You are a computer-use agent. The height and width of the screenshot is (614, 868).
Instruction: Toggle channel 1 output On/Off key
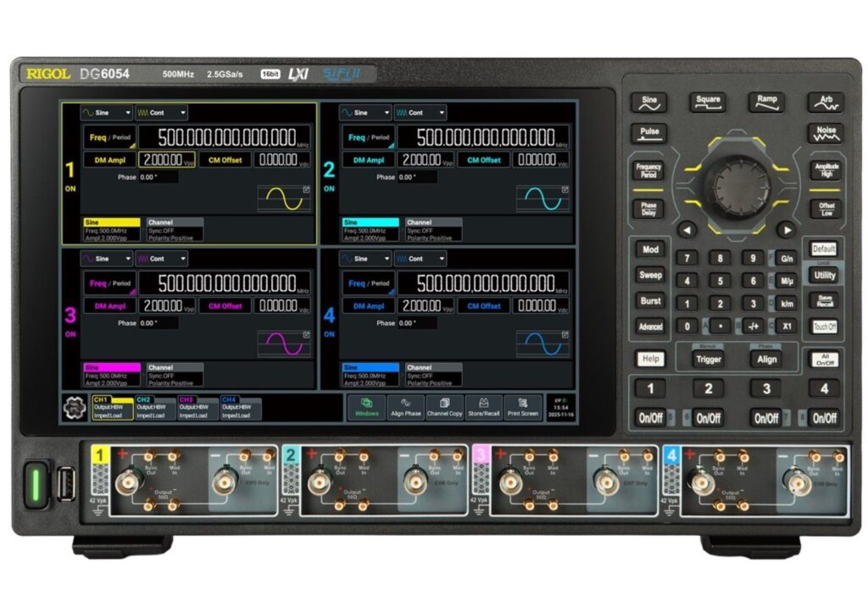(x=650, y=418)
